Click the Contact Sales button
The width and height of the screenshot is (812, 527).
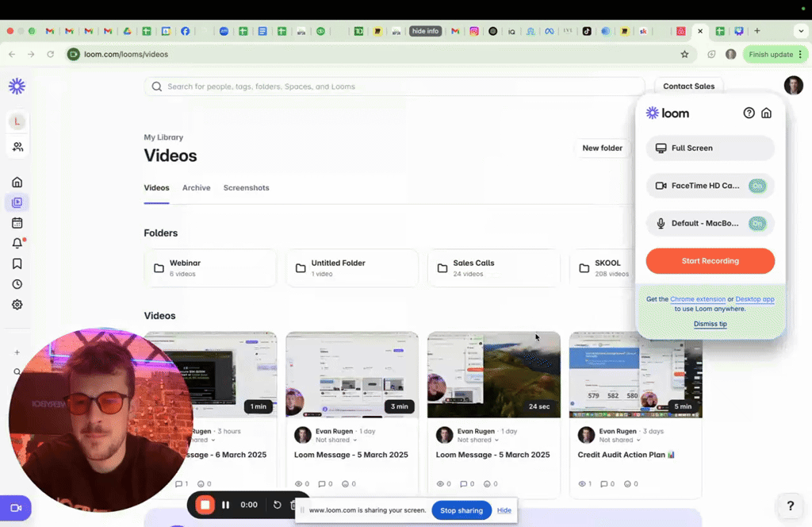point(689,86)
